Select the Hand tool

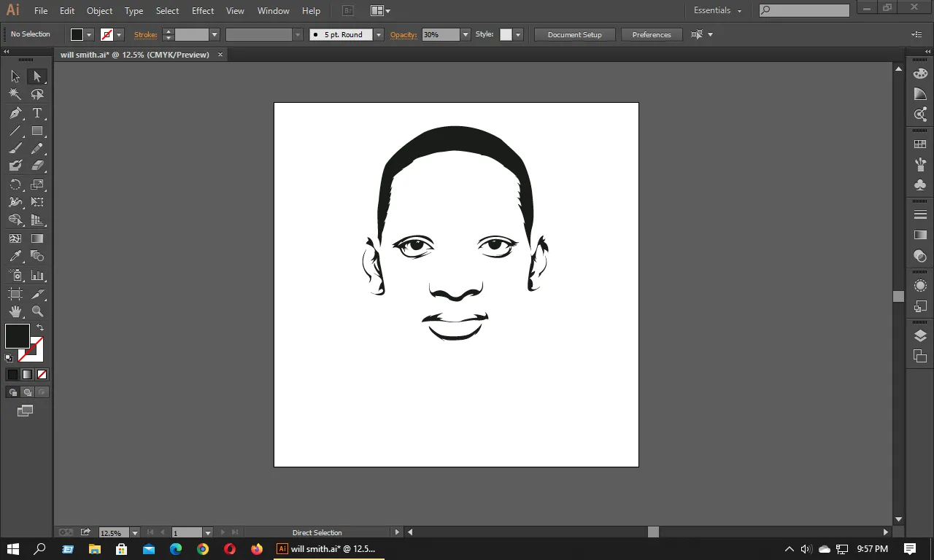(x=15, y=311)
